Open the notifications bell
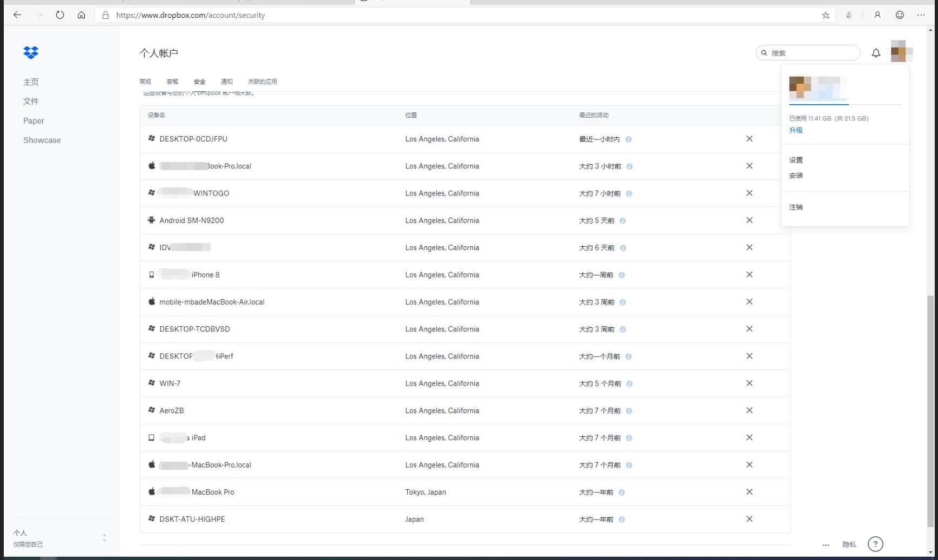Viewport: 938px width, 560px height. click(876, 53)
